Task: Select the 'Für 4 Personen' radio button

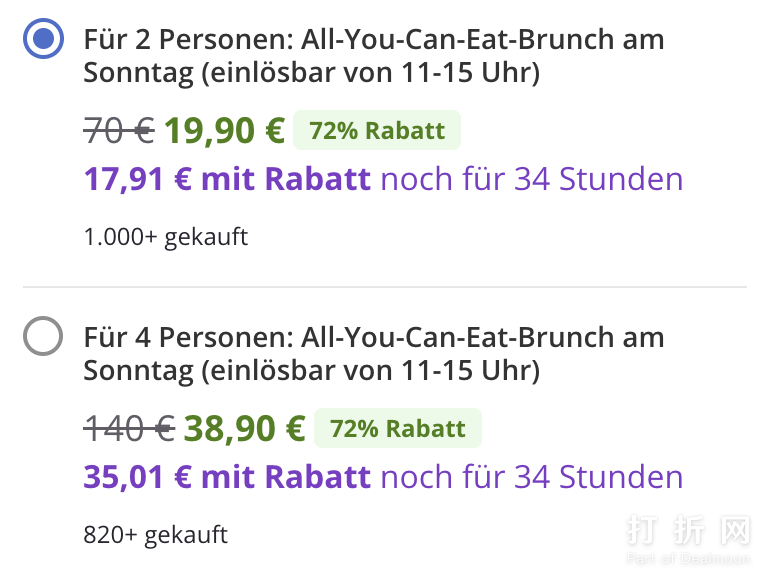Action: (x=42, y=337)
